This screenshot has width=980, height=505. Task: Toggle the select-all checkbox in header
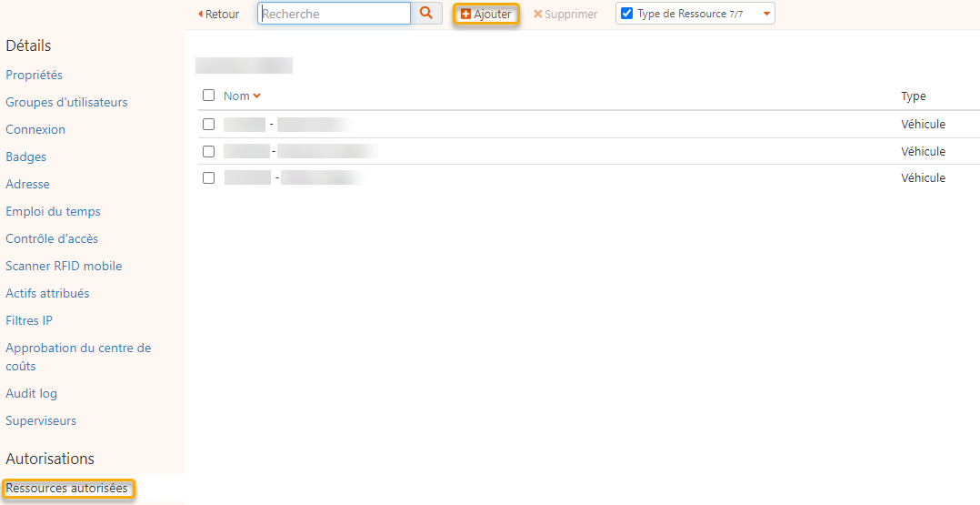coord(209,96)
